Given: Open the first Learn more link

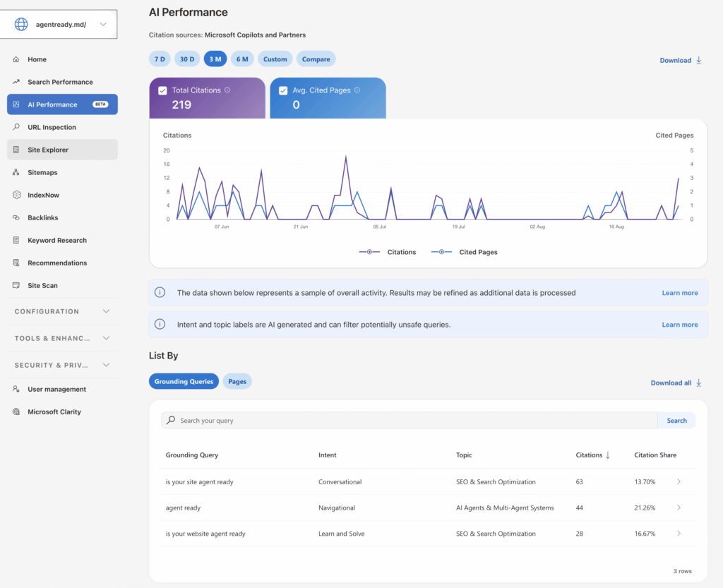Looking at the screenshot, I should point(680,293).
